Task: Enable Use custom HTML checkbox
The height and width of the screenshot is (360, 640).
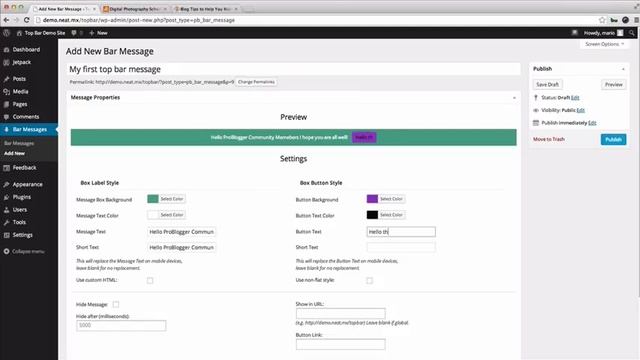Action: tap(150, 280)
